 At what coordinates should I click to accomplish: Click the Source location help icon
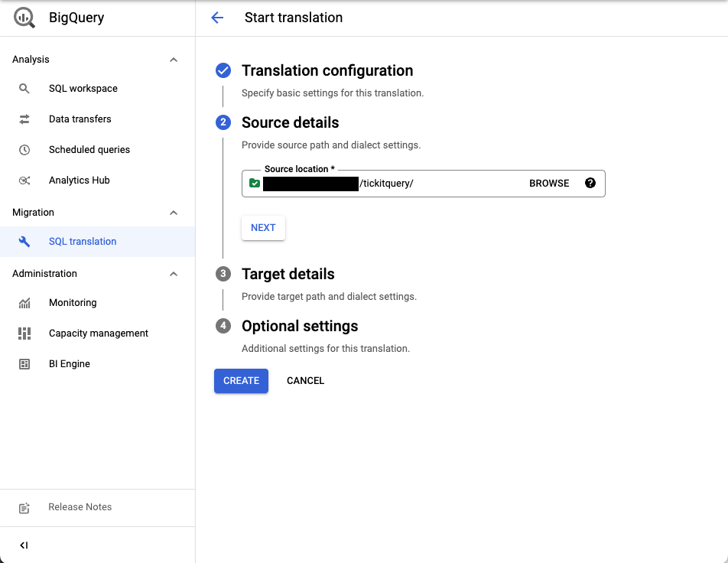tap(590, 183)
